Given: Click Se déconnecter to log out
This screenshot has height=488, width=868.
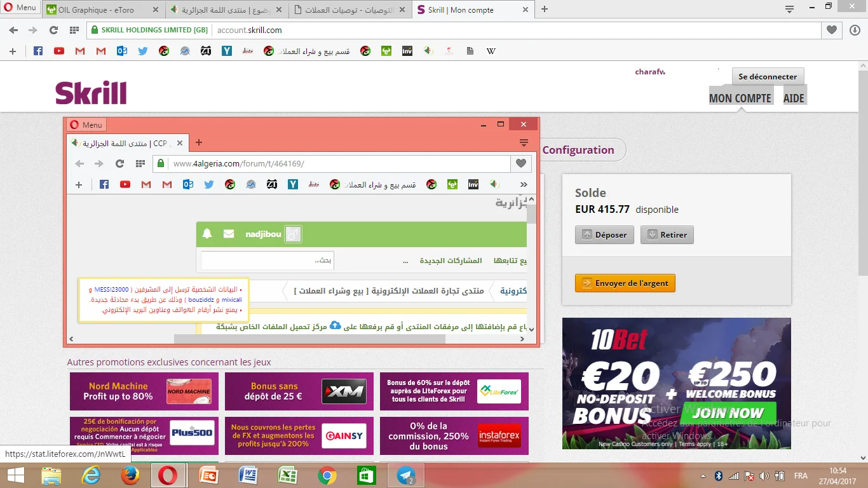Looking at the screenshot, I should pos(768,76).
